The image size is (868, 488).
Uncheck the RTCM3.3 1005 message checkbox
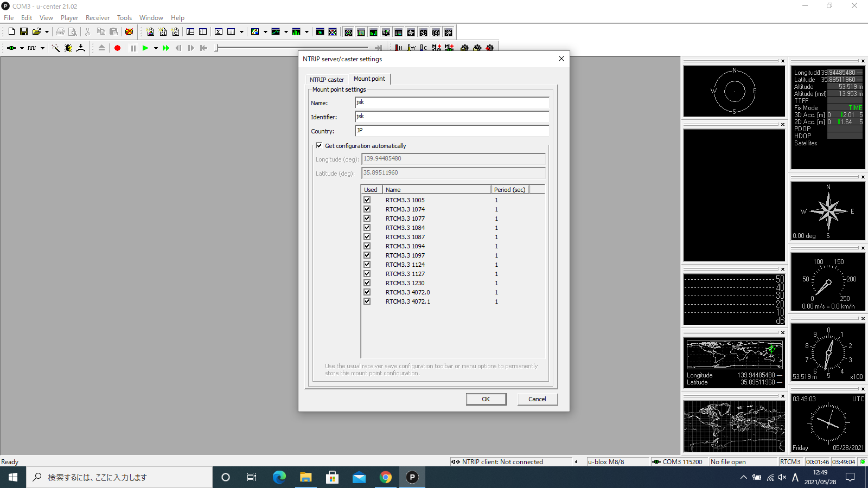point(367,200)
